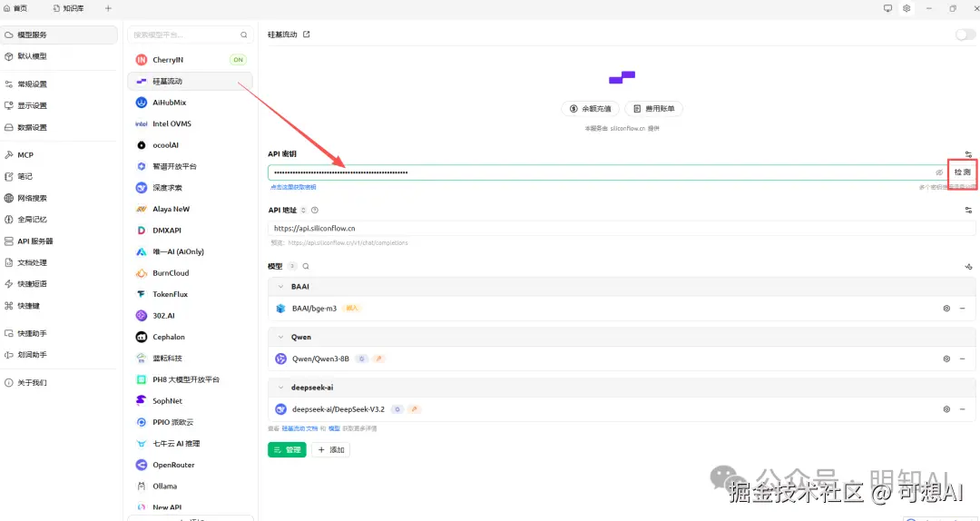Toggle API key visibility eye icon
This screenshot has height=521, width=980.
(x=939, y=172)
